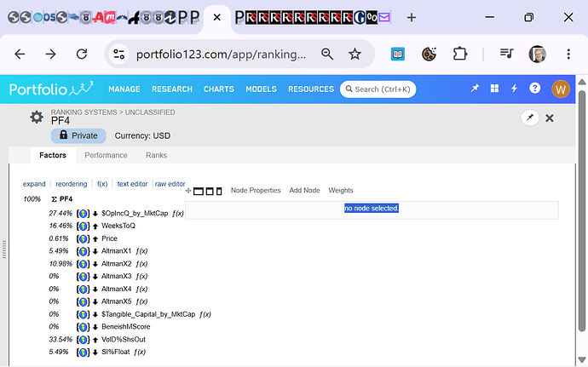This screenshot has height=367, width=588.
Task: Open the help question mark icon
Action: click(535, 88)
